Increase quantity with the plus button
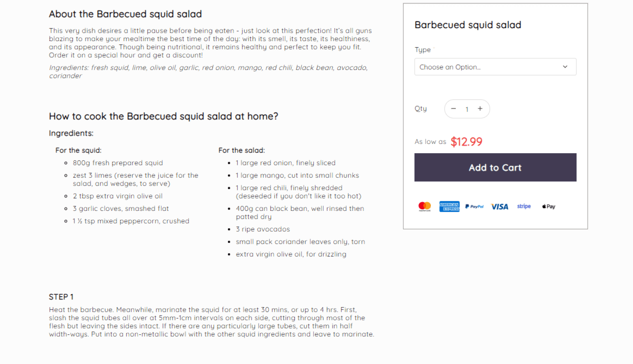This screenshot has height=364, width=633. 480,109
